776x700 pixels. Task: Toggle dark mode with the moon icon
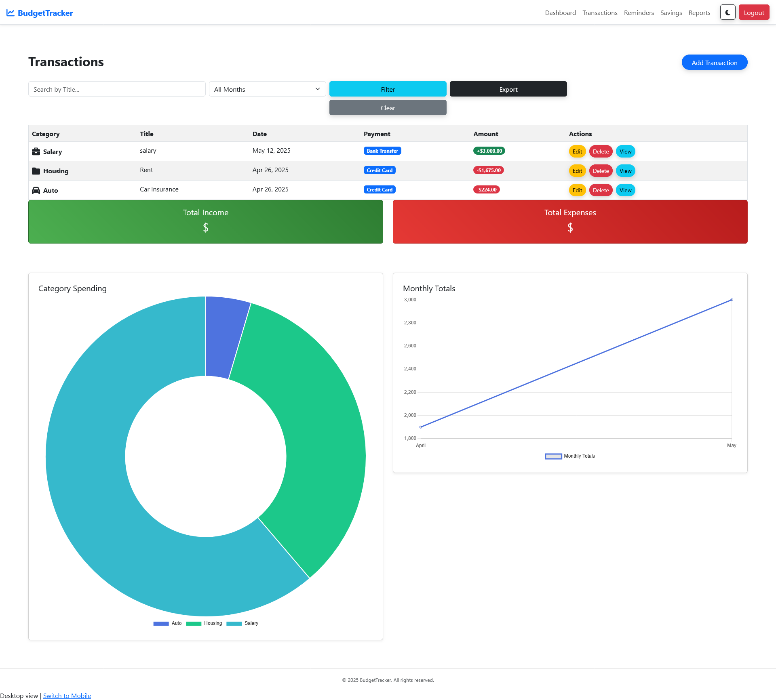pyautogui.click(x=727, y=13)
